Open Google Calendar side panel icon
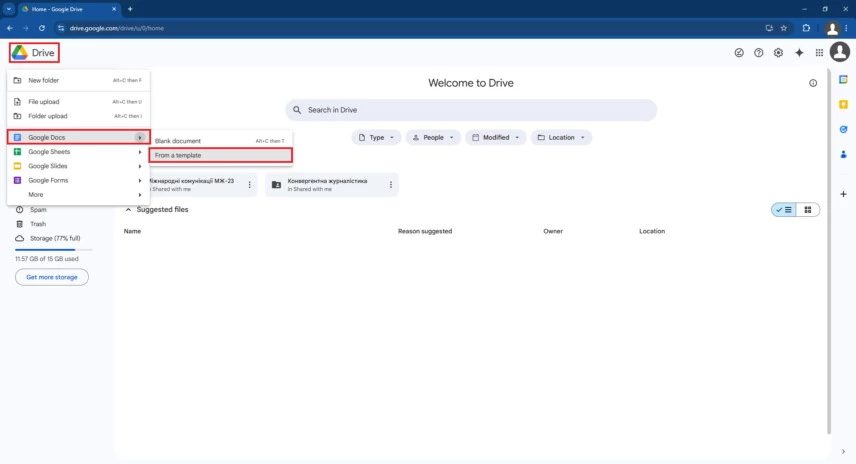Viewport: 856px width, 464px height. (843, 80)
